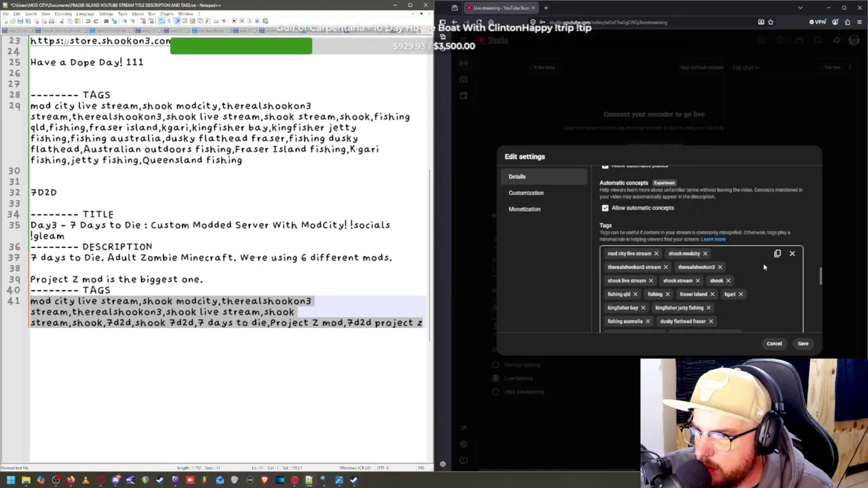
Task: Open Discord from the taskbar
Action: [115, 480]
